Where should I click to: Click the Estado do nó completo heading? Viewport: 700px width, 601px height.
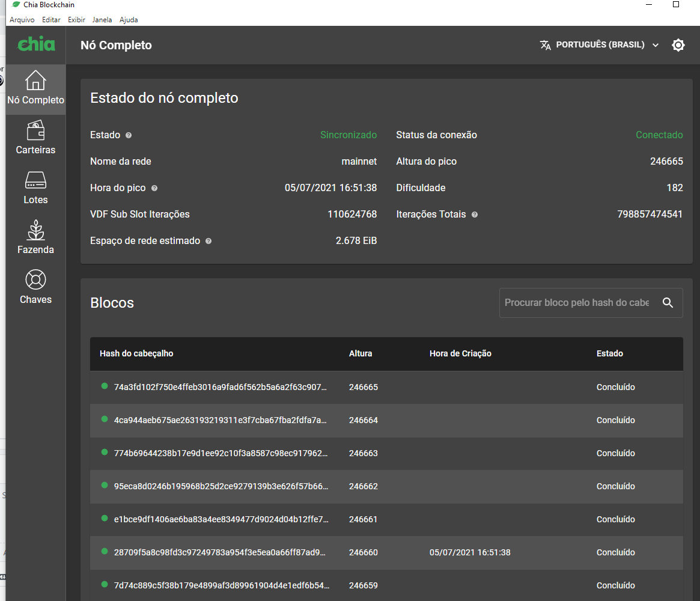(x=164, y=98)
